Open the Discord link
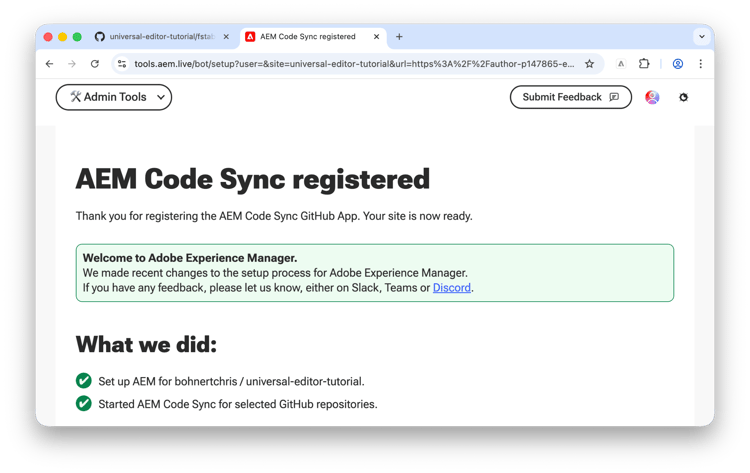The width and height of the screenshot is (750, 473). click(452, 287)
